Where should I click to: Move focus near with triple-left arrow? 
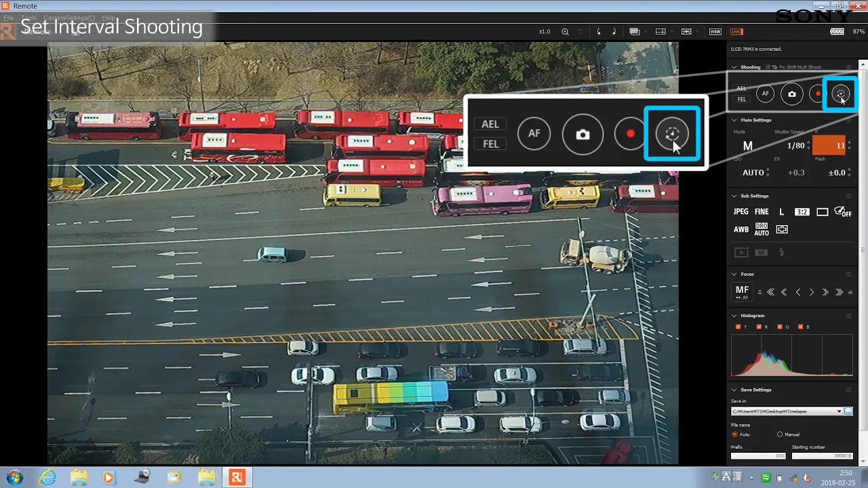click(770, 292)
